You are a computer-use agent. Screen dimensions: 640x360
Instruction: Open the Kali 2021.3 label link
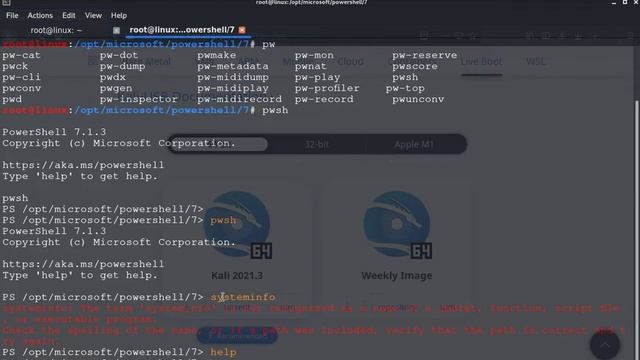coord(237,276)
